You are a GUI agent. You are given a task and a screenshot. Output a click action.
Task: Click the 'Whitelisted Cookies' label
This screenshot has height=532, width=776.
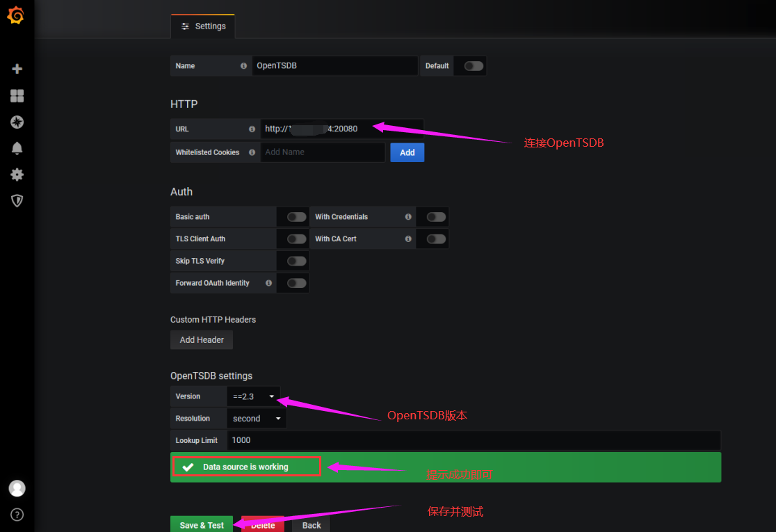point(207,152)
